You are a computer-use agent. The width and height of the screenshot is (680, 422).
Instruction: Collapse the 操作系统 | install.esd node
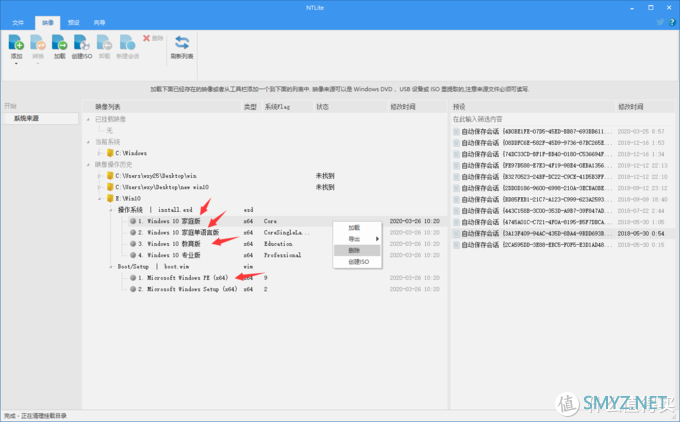[x=111, y=210]
